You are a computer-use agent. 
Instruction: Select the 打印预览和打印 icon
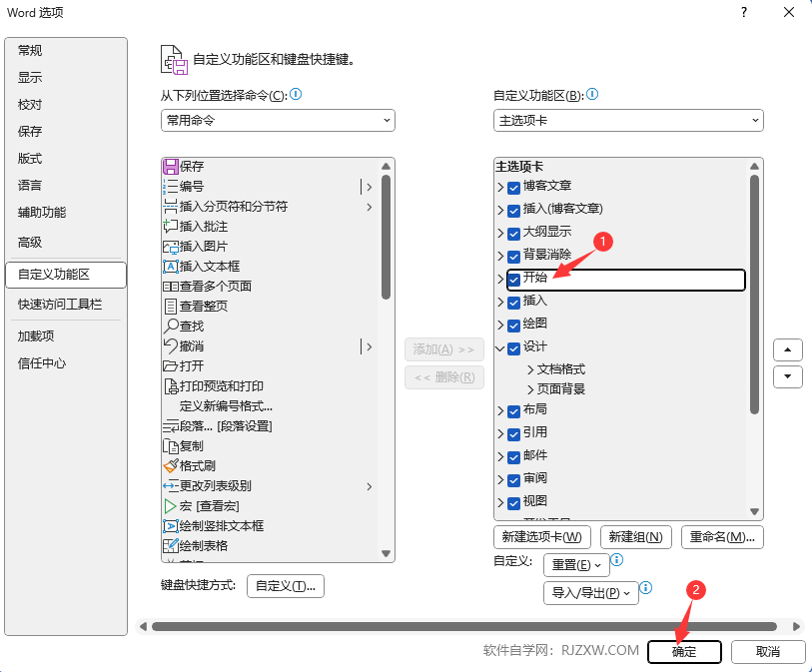point(171,386)
